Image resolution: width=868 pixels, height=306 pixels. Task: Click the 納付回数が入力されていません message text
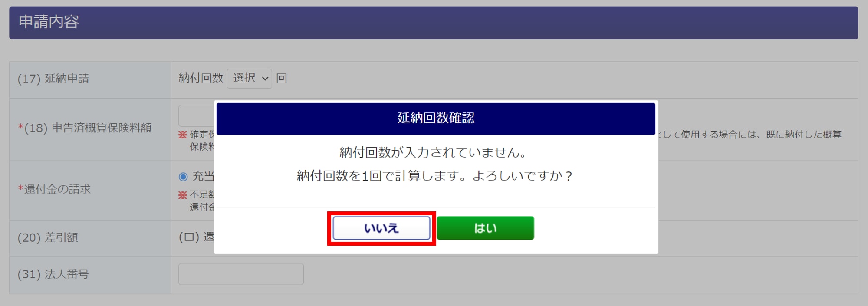coord(433,152)
